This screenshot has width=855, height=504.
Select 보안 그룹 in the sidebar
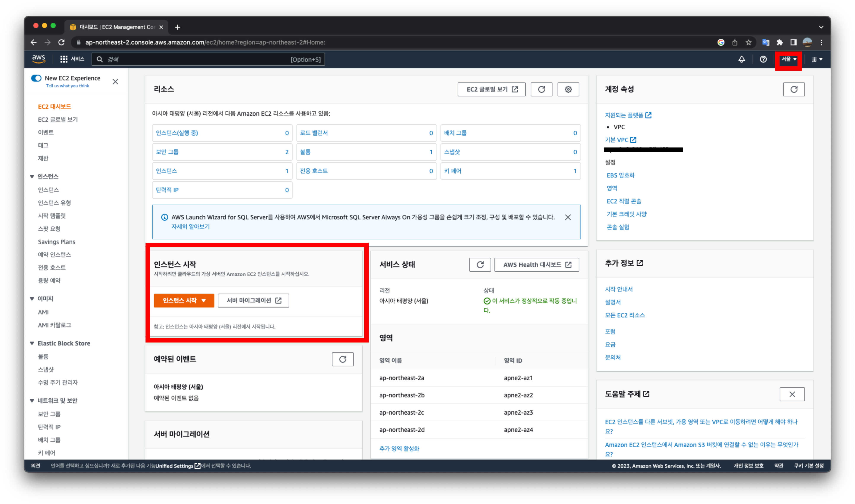pos(49,414)
